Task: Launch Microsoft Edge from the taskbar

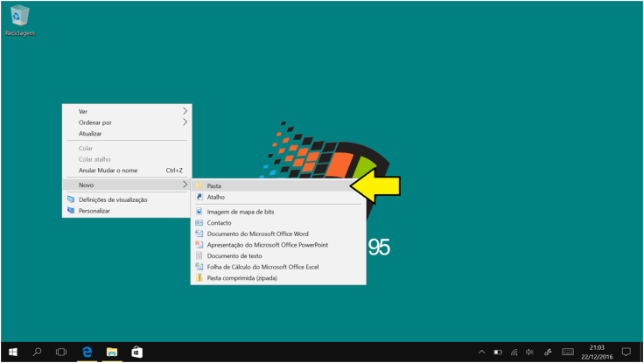Action: click(x=87, y=352)
